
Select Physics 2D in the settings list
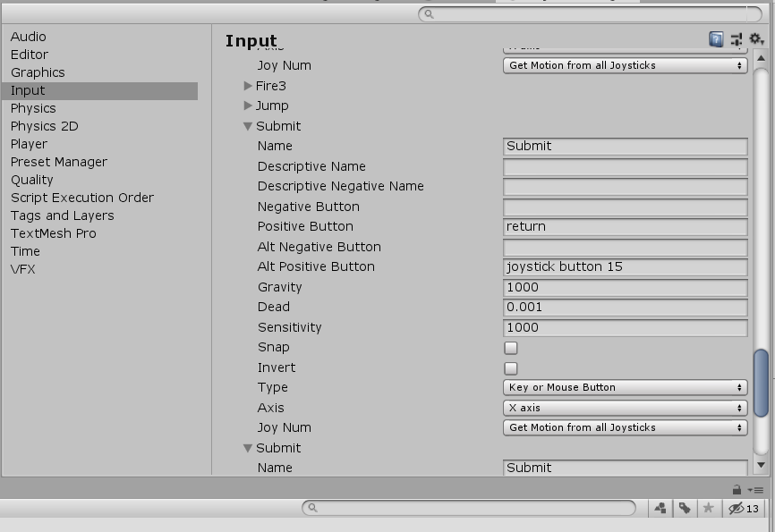[44, 126]
